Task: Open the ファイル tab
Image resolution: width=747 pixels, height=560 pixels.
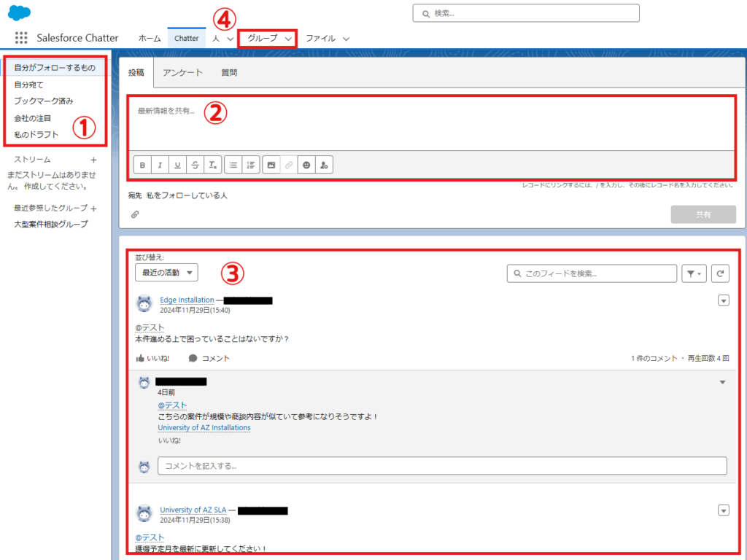Action: pyautogui.click(x=321, y=38)
